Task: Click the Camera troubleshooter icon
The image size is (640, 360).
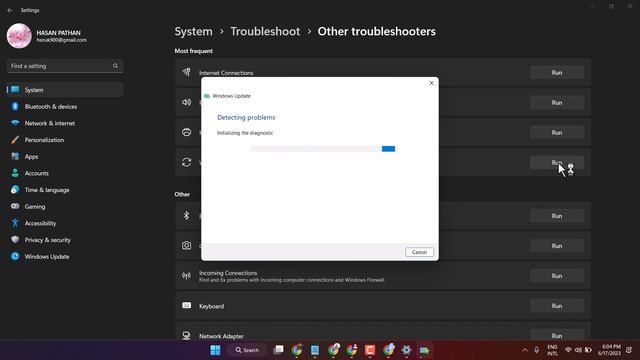Action: [187, 245]
